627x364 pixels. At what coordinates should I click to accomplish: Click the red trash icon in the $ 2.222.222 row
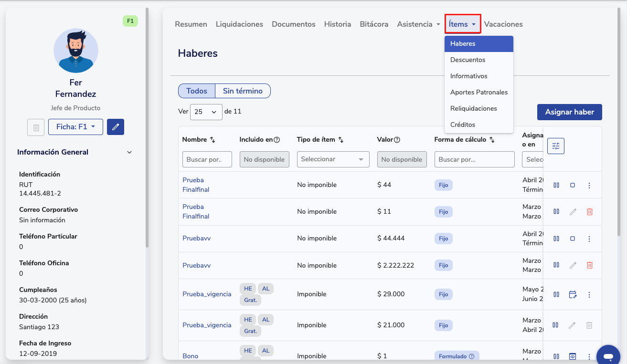589,265
